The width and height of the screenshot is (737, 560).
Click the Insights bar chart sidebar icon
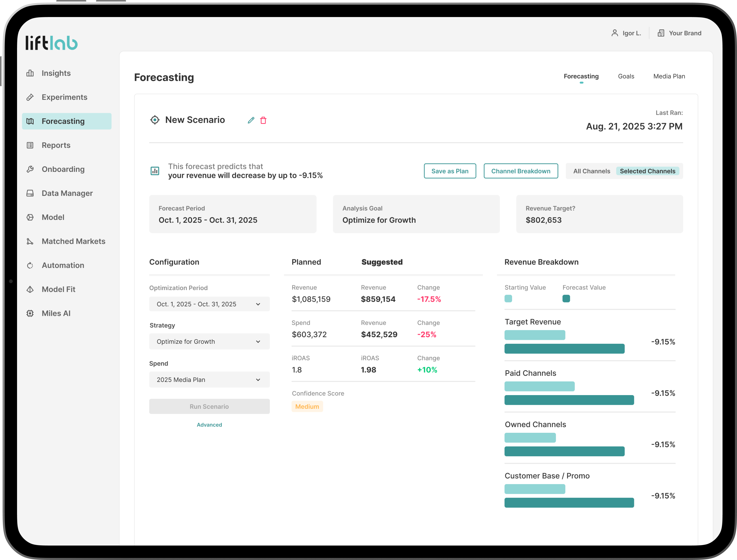point(30,73)
